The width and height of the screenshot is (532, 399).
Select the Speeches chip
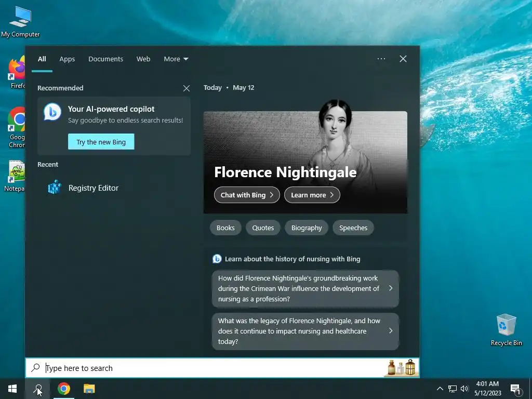pyautogui.click(x=353, y=228)
